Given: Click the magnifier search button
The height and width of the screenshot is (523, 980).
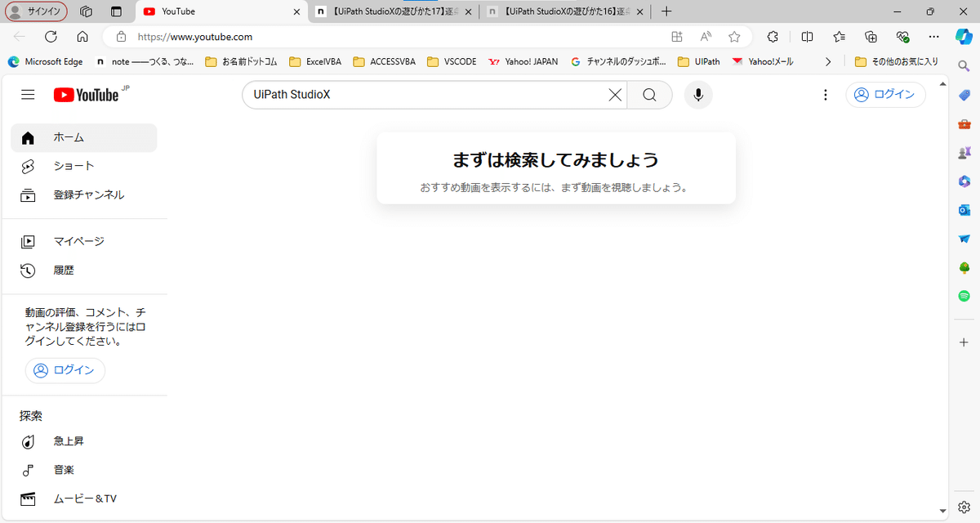Looking at the screenshot, I should click(649, 95).
